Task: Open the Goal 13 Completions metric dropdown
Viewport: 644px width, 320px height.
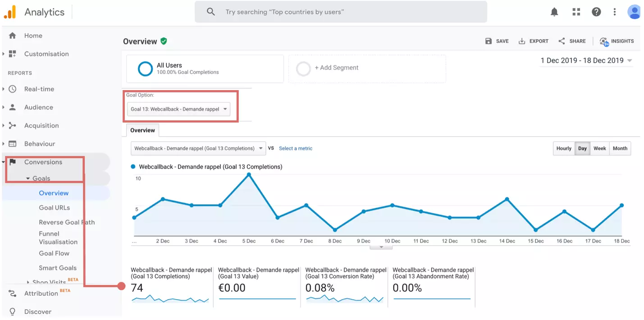Action: (x=198, y=148)
